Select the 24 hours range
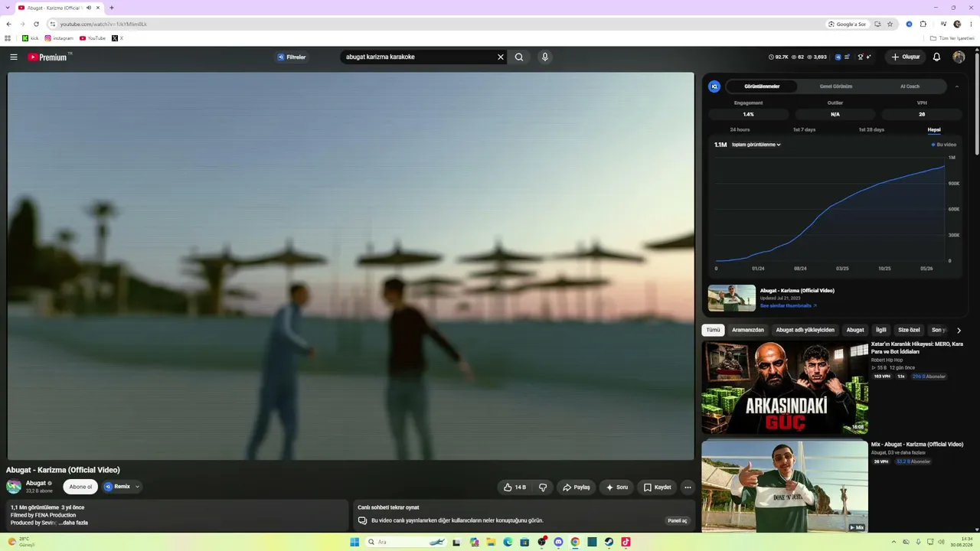Viewport: 980px width, 551px height. pos(740,129)
